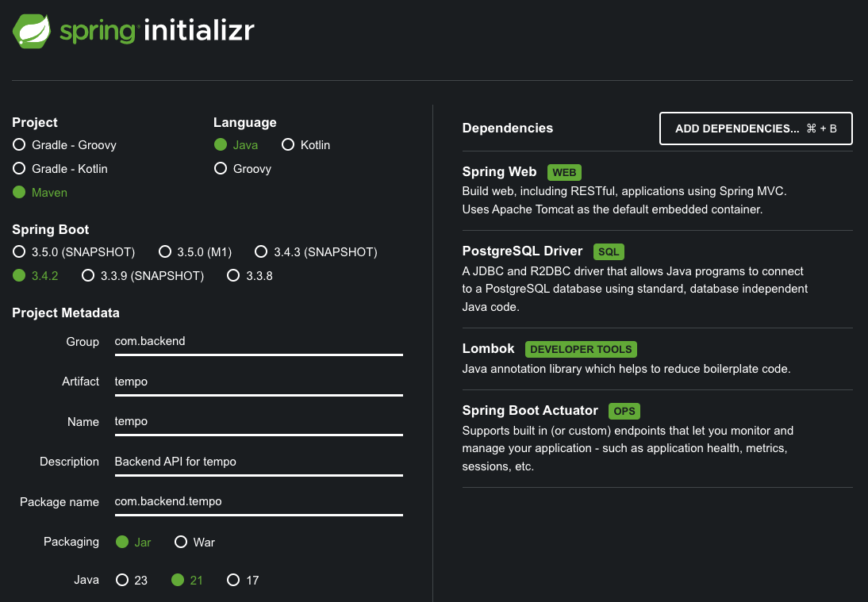Click the Spring leaf logo icon
Screen dimensions: 868x602
32,31
